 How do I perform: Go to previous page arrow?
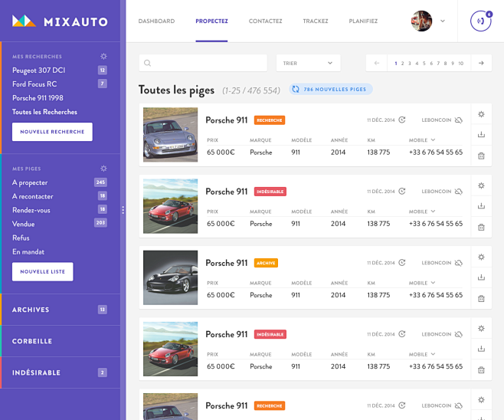click(x=377, y=63)
